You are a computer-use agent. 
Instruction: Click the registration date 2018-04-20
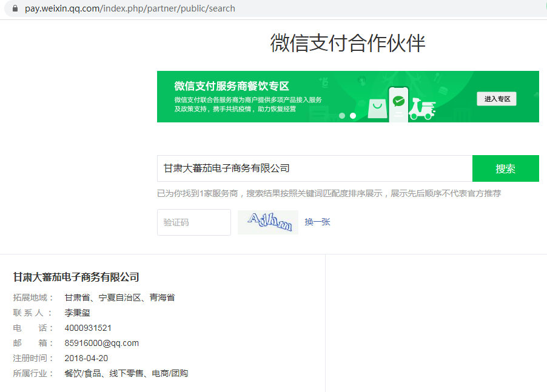86,358
